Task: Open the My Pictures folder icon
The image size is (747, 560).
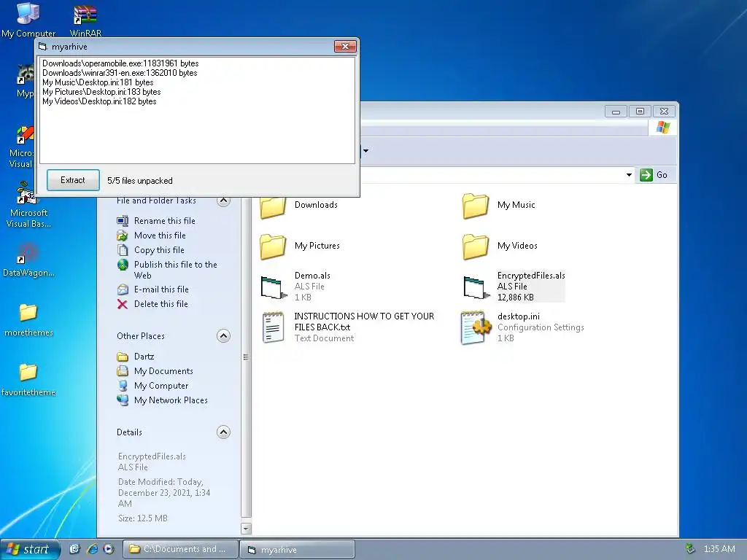Action: pos(273,246)
